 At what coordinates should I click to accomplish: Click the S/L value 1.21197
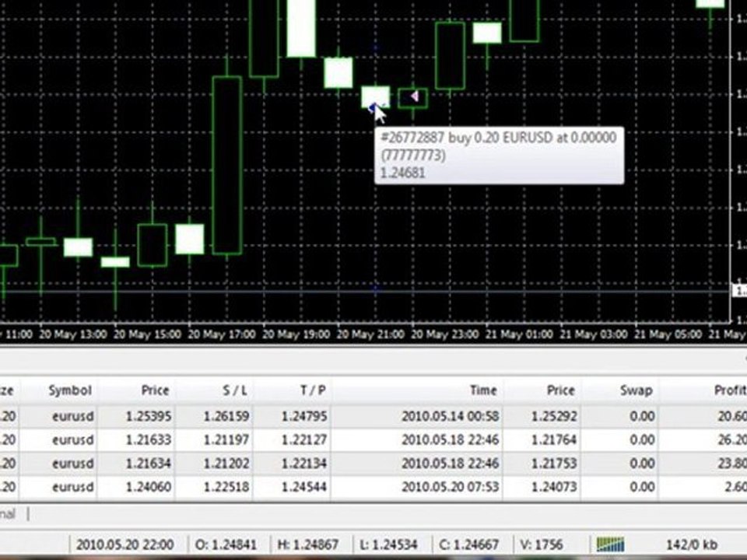(226, 439)
